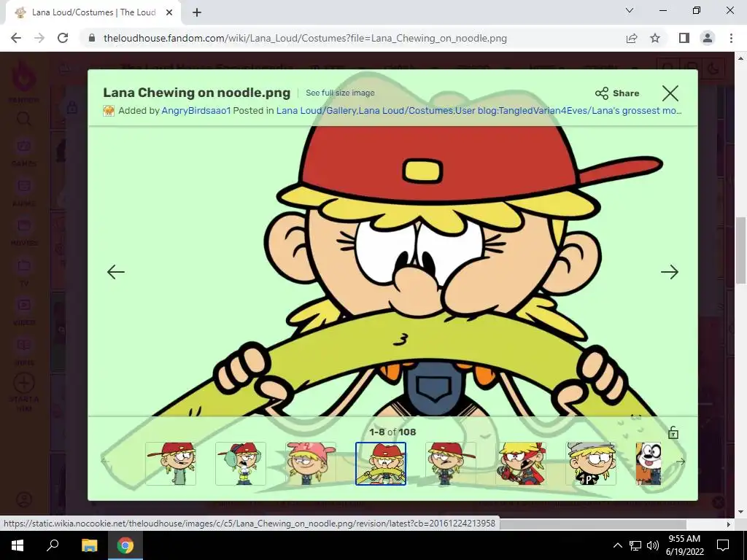Reload the page
This screenshot has height=560, width=747.
(63, 38)
